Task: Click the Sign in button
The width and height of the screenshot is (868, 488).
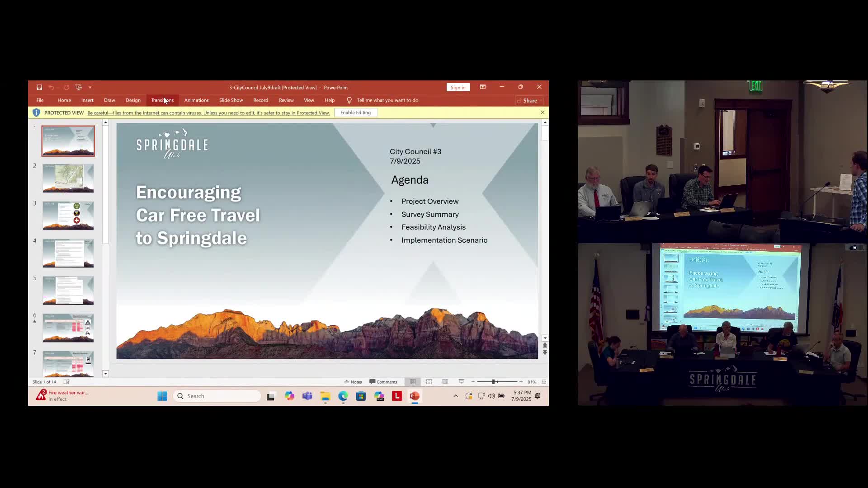Action: [458, 88]
